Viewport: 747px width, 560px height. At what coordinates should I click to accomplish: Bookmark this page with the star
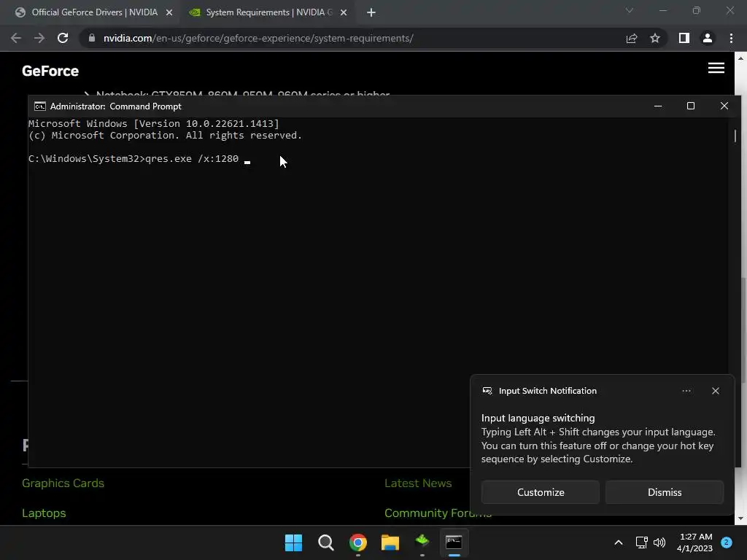click(x=655, y=38)
